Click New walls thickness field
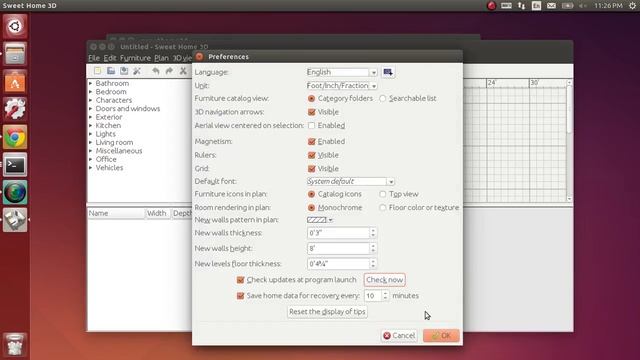The image size is (640, 360). [338, 233]
